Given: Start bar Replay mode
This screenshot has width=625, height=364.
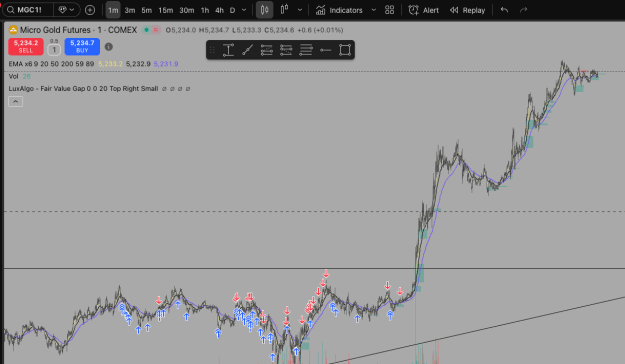Looking at the screenshot, I should (x=467, y=10).
